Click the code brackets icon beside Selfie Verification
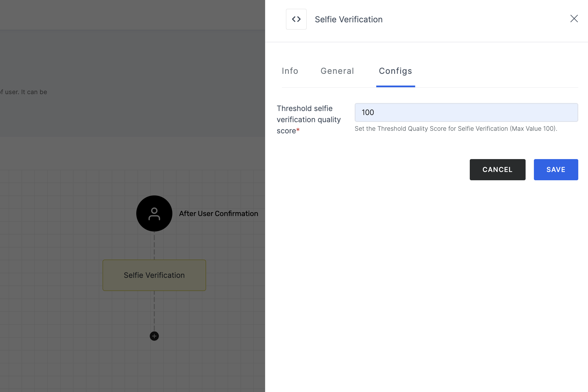The image size is (588, 392). tap(296, 19)
